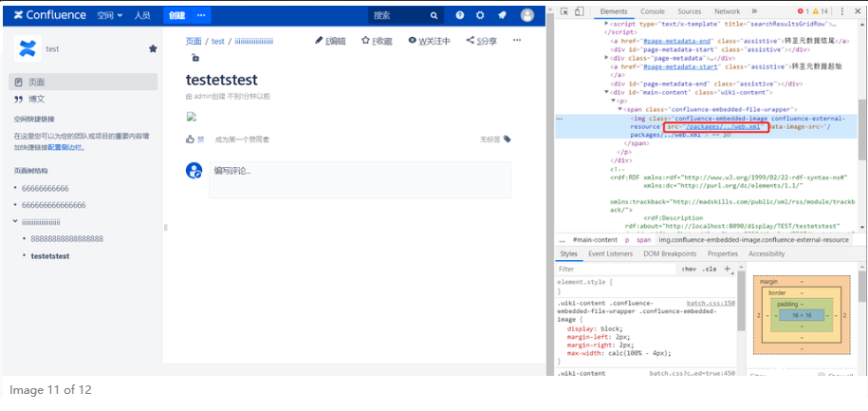The width and height of the screenshot is (868, 411).
Task: Switch to the Elements DevTools tab
Action: tap(614, 11)
